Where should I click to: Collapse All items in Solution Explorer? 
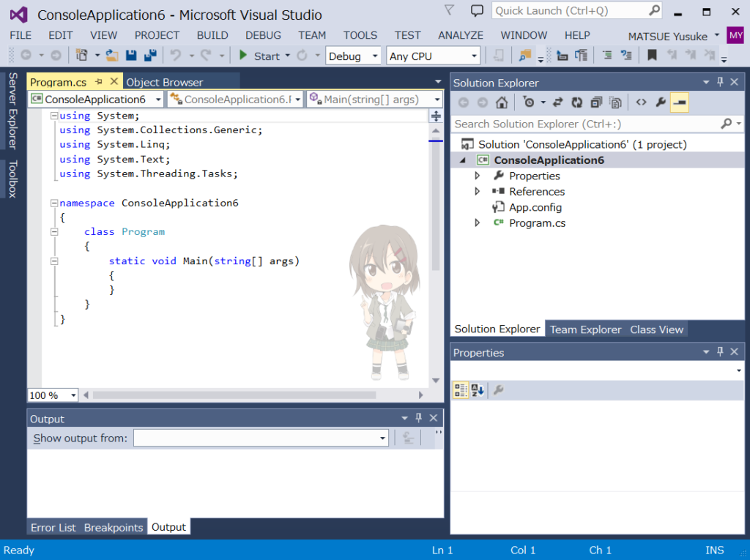click(597, 102)
